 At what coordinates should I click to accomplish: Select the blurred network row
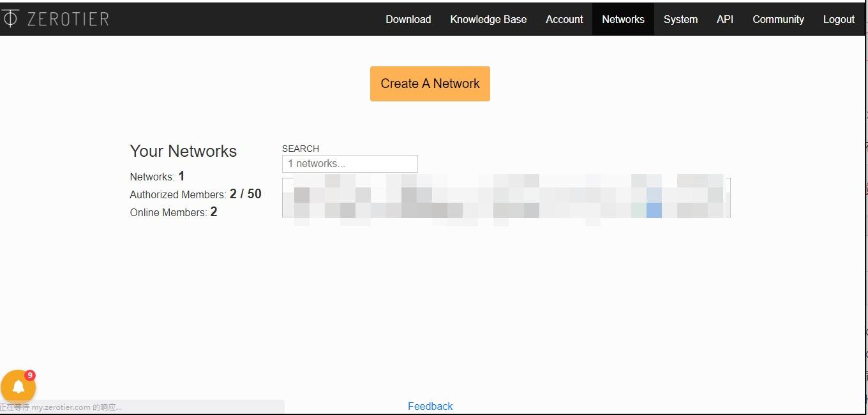tap(506, 198)
